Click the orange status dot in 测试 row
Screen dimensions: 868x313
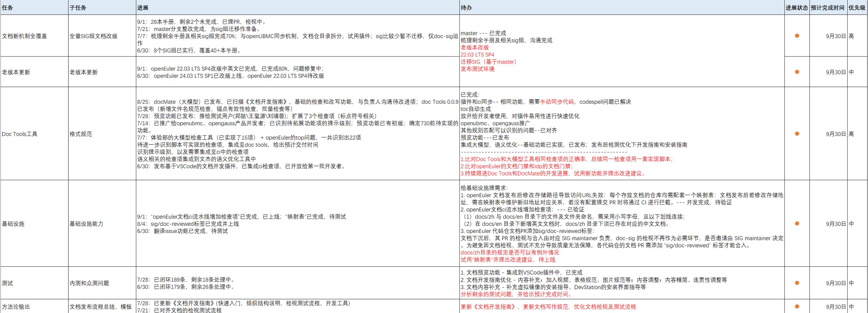pos(797,283)
